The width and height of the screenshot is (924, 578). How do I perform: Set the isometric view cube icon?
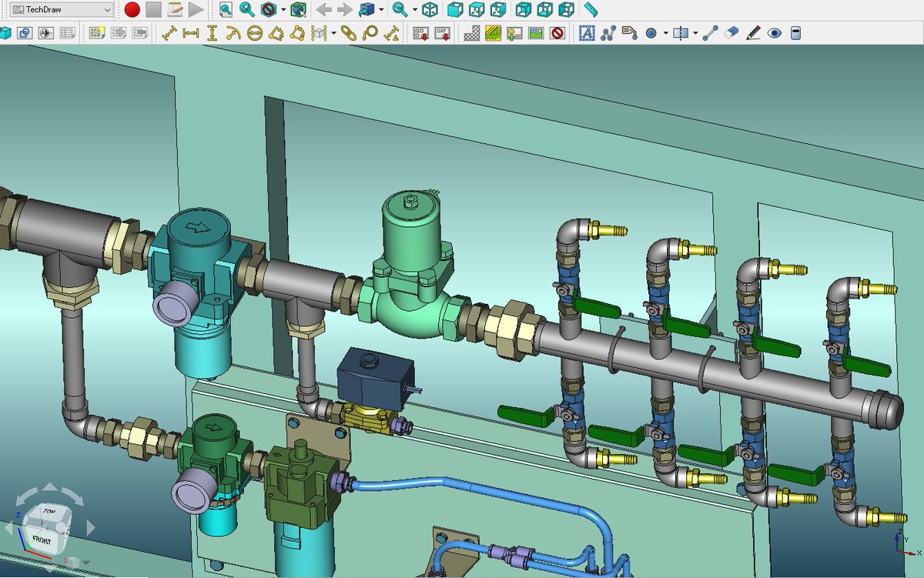pyautogui.click(x=430, y=9)
